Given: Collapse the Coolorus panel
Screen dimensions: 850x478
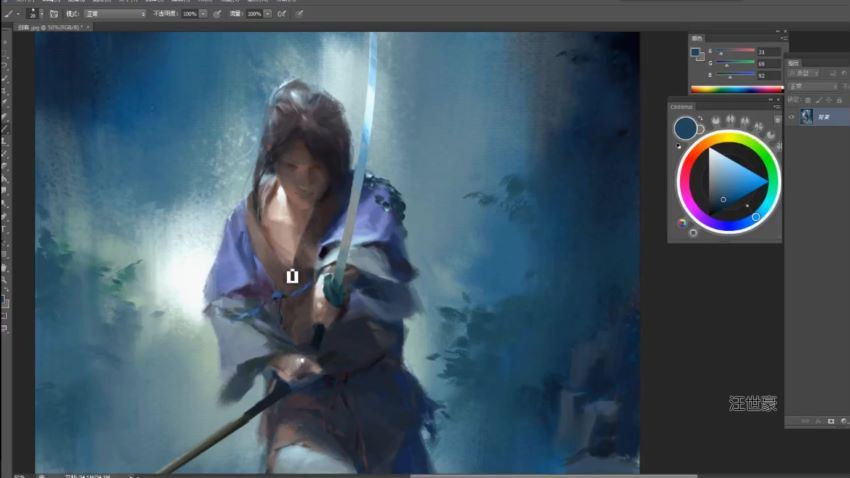Looking at the screenshot, I should tap(770, 100).
